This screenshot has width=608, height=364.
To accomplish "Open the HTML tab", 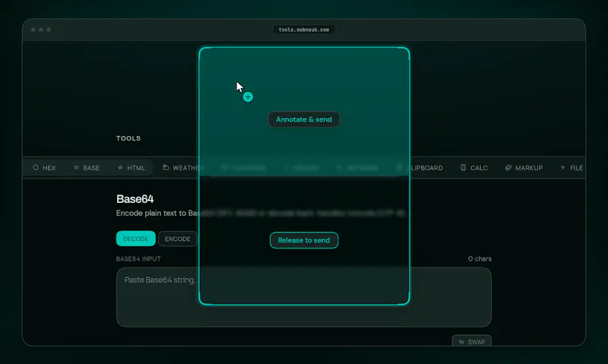I will (131, 167).
